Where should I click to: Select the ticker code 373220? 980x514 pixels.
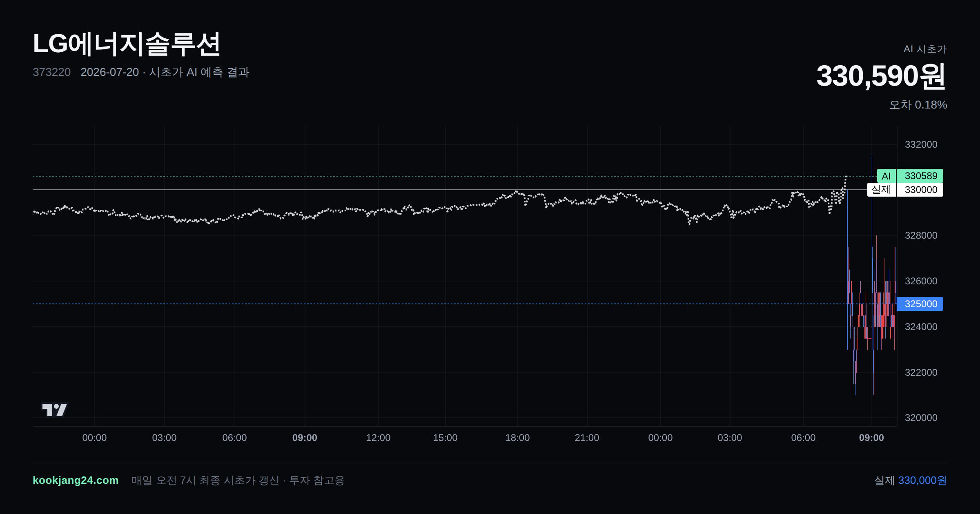tap(52, 72)
